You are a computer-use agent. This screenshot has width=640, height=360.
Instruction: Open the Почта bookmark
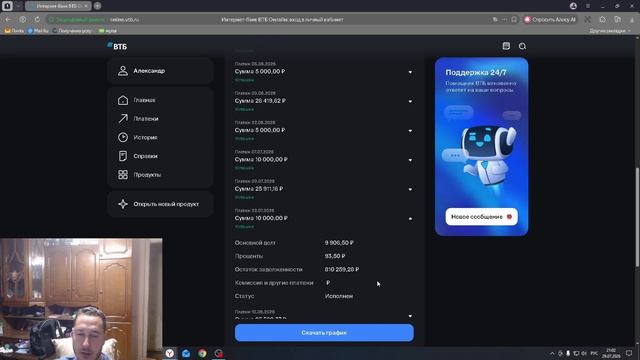tap(14, 31)
